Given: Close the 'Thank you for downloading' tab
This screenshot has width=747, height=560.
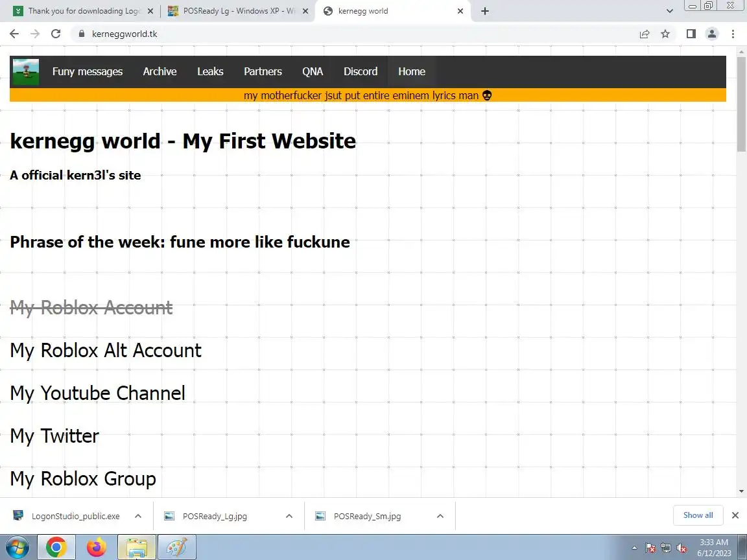Looking at the screenshot, I should point(150,11).
